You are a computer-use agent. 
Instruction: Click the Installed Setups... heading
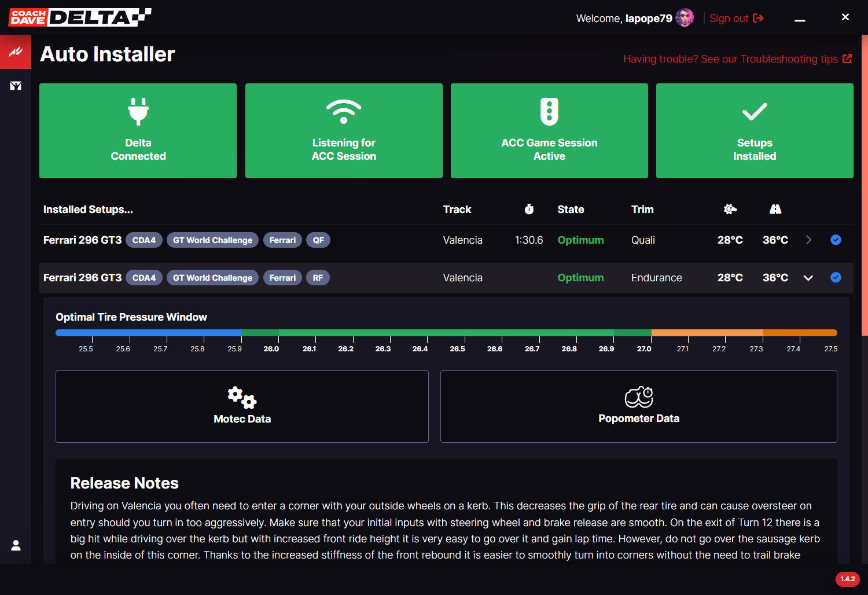[88, 210]
